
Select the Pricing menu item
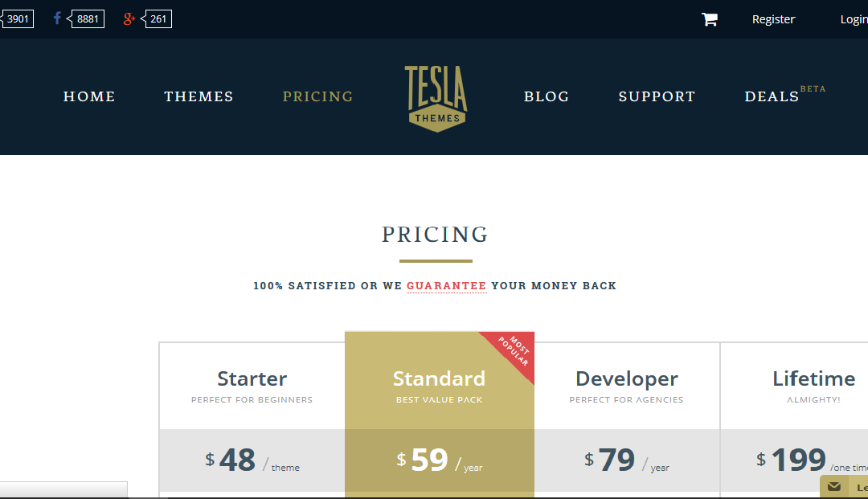coord(317,96)
